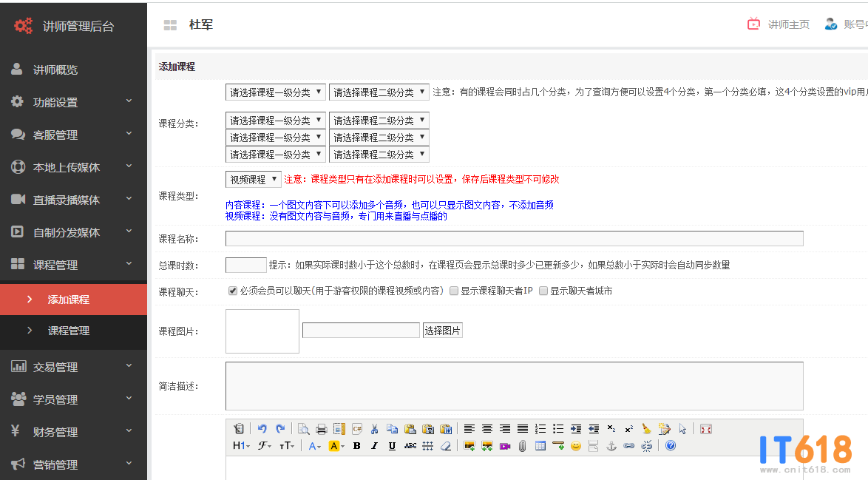Insert an emoticon using the smiley icon
Viewport: 868px width, 480px height.
pyautogui.click(x=575, y=446)
